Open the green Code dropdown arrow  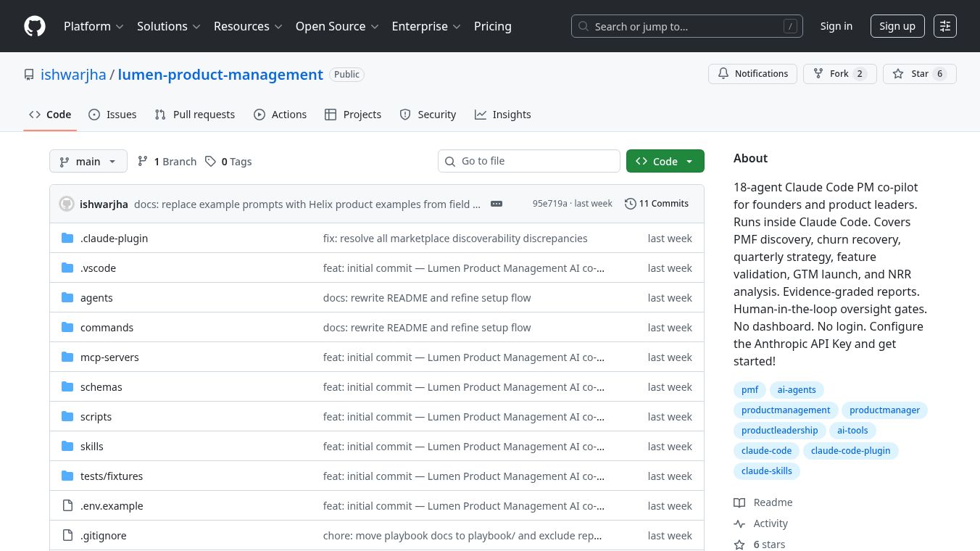pyautogui.click(x=689, y=161)
